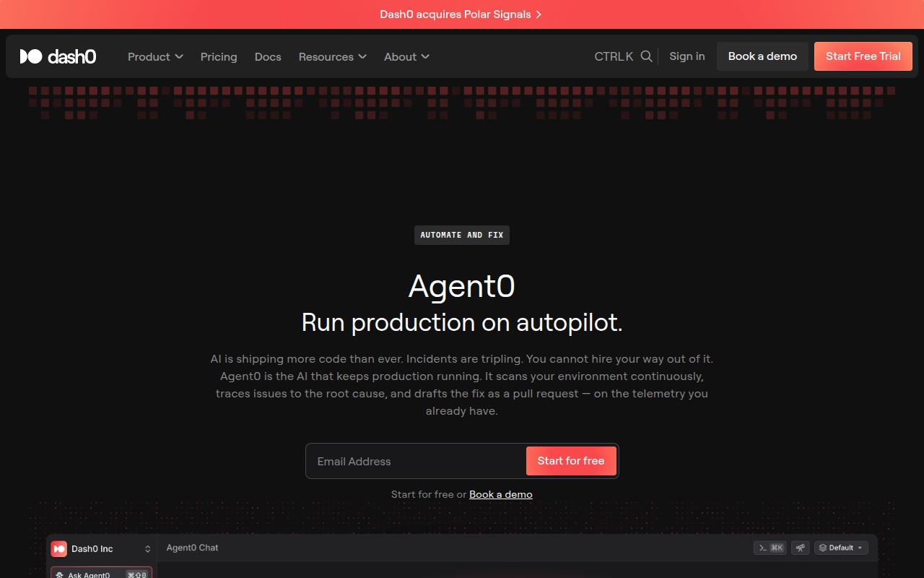Follow the underlined Book a demo link
924x578 pixels.
501,495
